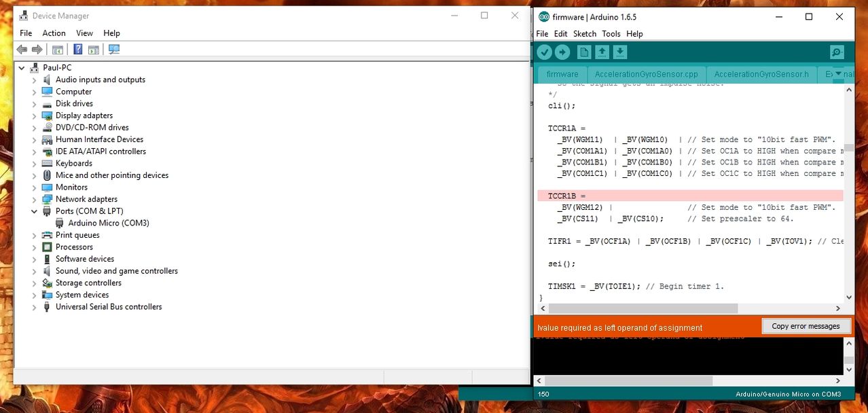Click the code editor horizontal scrollbar thumb
The image size is (868, 413).
pos(642,308)
